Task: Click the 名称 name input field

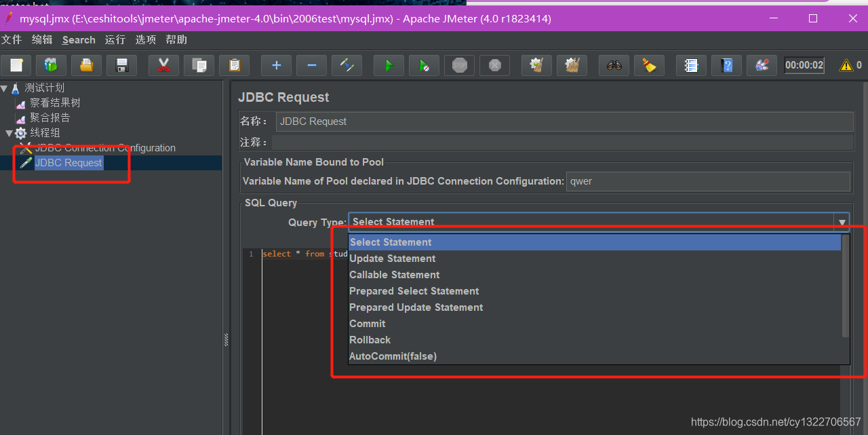Action: (564, 121)
